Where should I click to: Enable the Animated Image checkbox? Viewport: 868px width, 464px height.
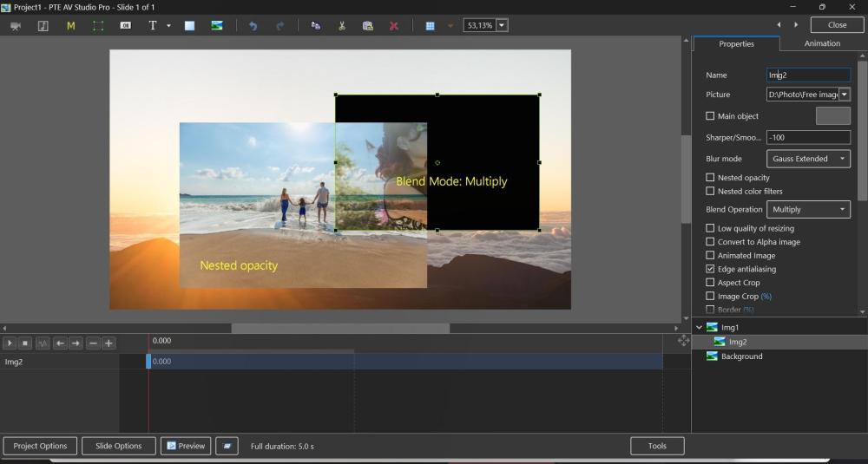pos(710,256)
